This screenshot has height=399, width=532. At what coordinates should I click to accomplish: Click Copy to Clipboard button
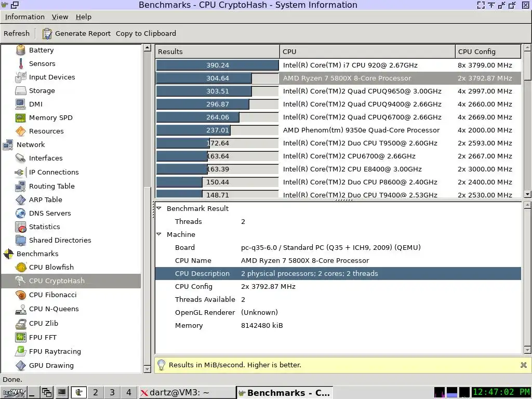[x=146, y=34]
